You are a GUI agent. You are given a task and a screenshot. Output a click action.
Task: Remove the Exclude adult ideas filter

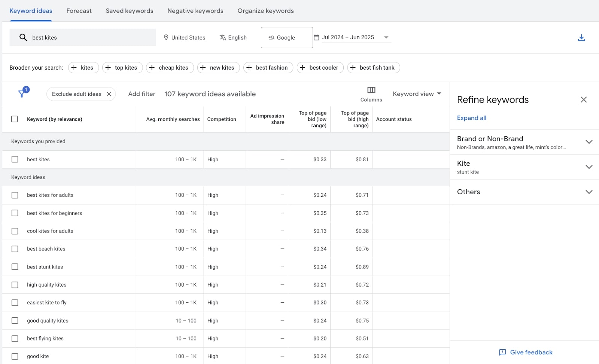(x=109, y=94)
